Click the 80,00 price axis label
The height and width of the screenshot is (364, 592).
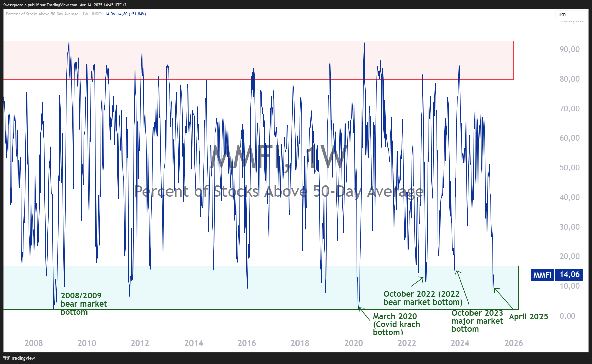(569, 79)
